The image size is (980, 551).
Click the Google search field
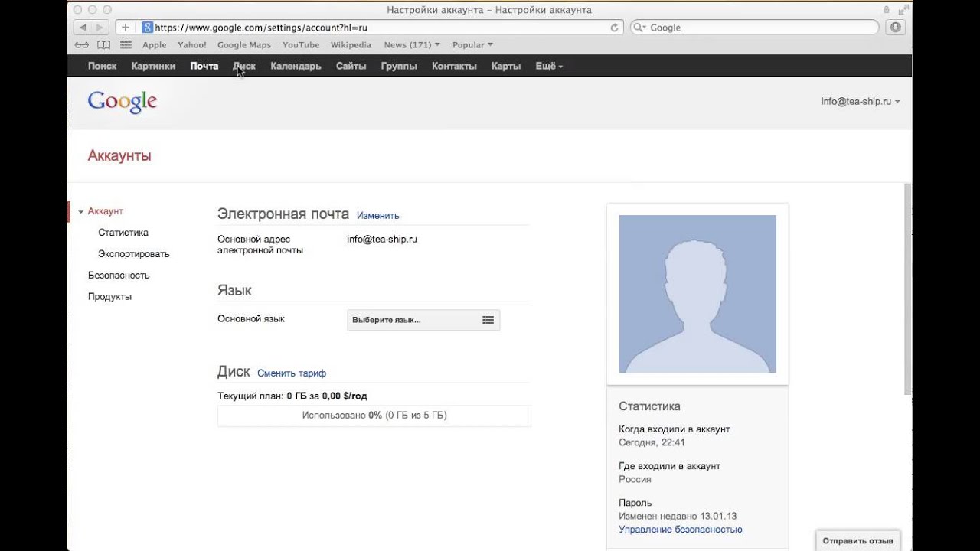point(754,28)
